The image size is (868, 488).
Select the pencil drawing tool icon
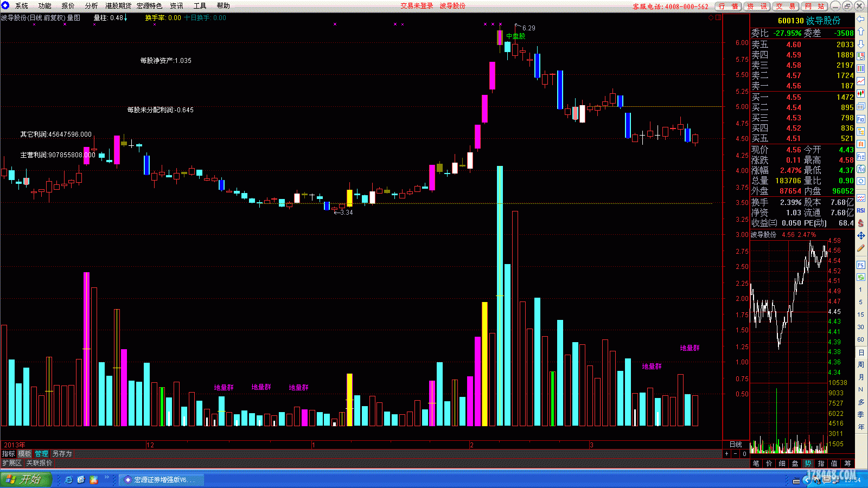861,248
